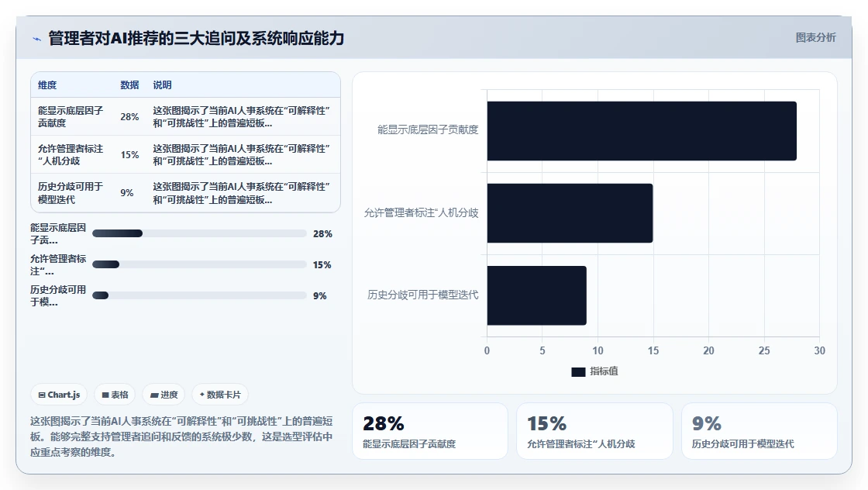Click the blue icon beside the header title
This screenshot has height=490, width=868.
coord(37,39)
